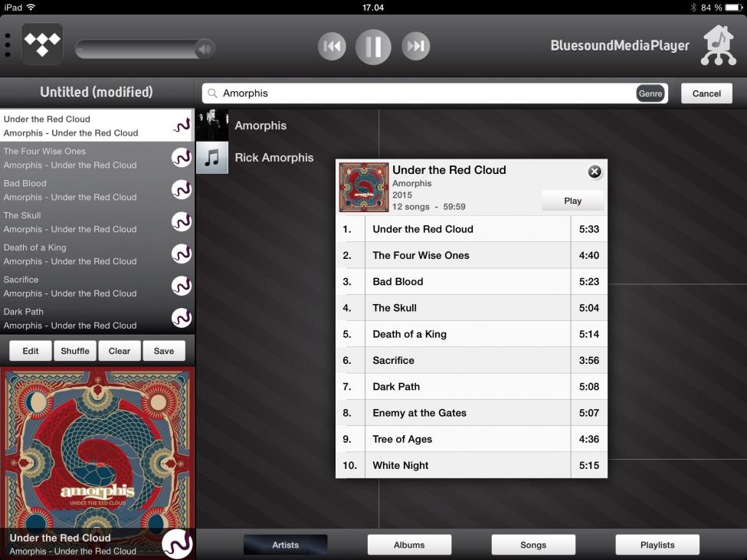This screenshot has width=747, height=560.
Task: Switch to the Artists tab
Action: pyautogui.click(x=285, y=545)
